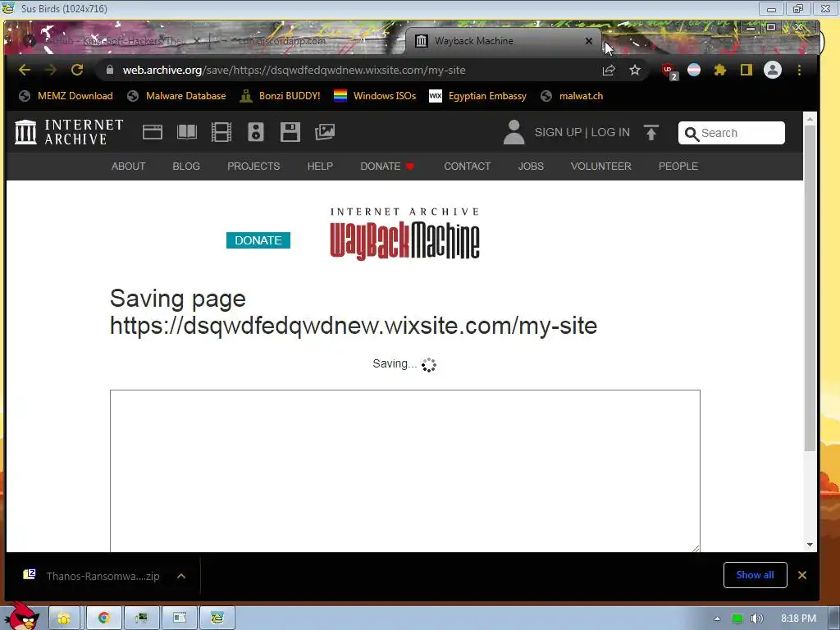Open the PEOPLE menu item
The height and width of the screenshot is (630, 840).
tap(678, 166)
